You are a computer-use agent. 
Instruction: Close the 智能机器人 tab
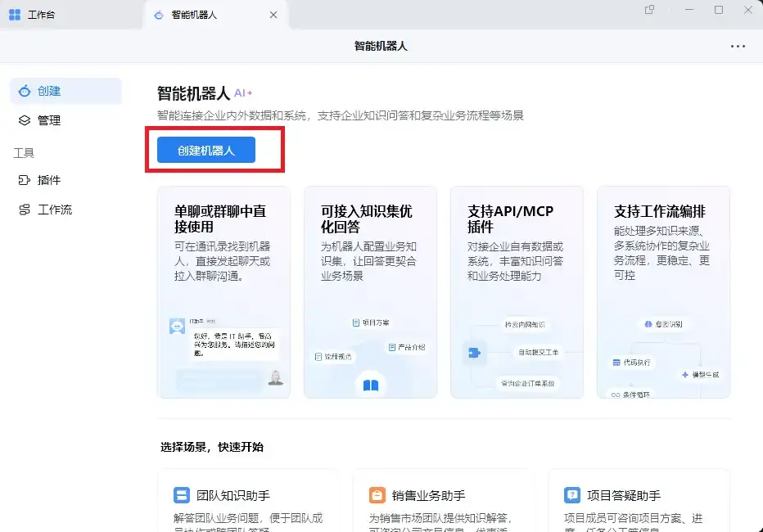[273, 15]
